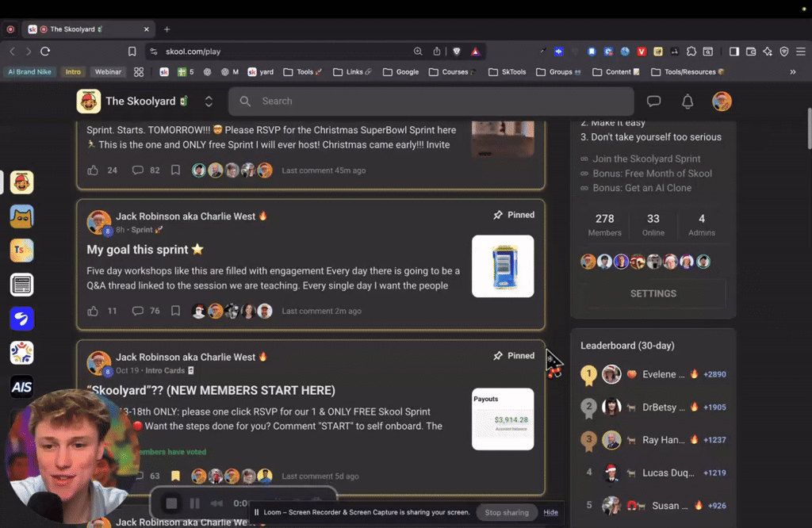Open the Payouts thumbnail image
The width and height of the screenshot is (812, 528).
[x=503, y=419]
